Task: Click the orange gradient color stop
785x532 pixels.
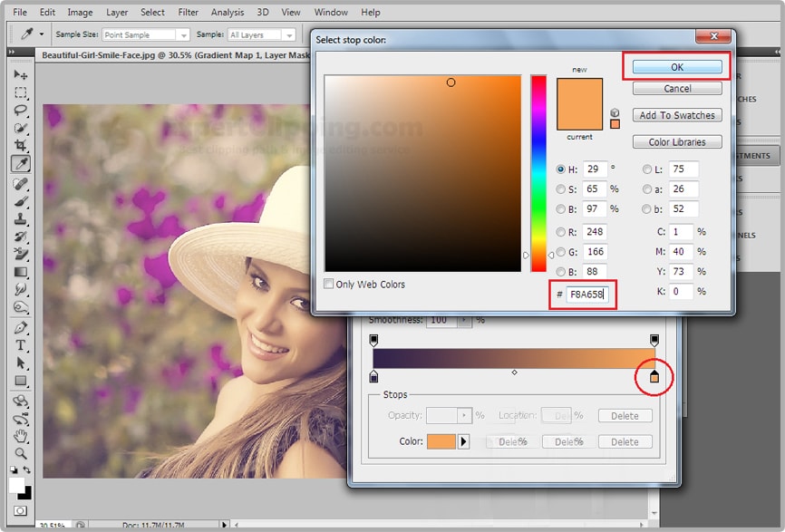Action: point(654,376)
